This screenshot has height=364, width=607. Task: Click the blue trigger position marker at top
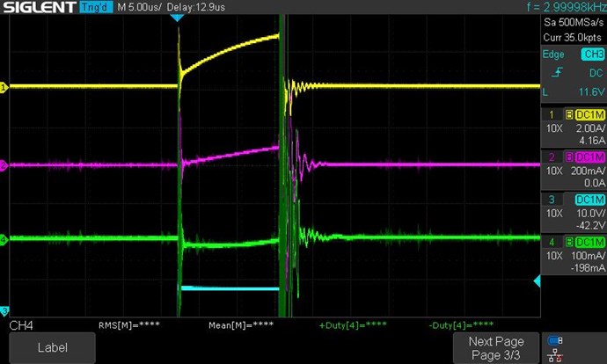click(177, 18)
